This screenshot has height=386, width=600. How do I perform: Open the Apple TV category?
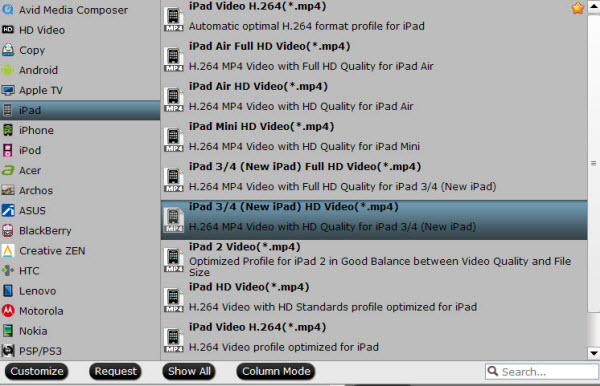(x=80, y=90)
